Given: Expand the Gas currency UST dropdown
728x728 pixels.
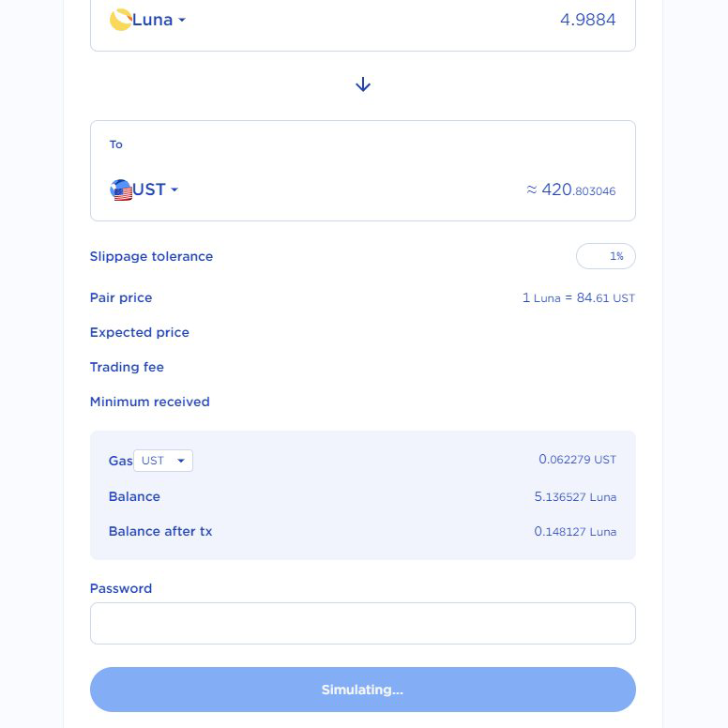Looking at the screenshot, I should click(163, 461).
